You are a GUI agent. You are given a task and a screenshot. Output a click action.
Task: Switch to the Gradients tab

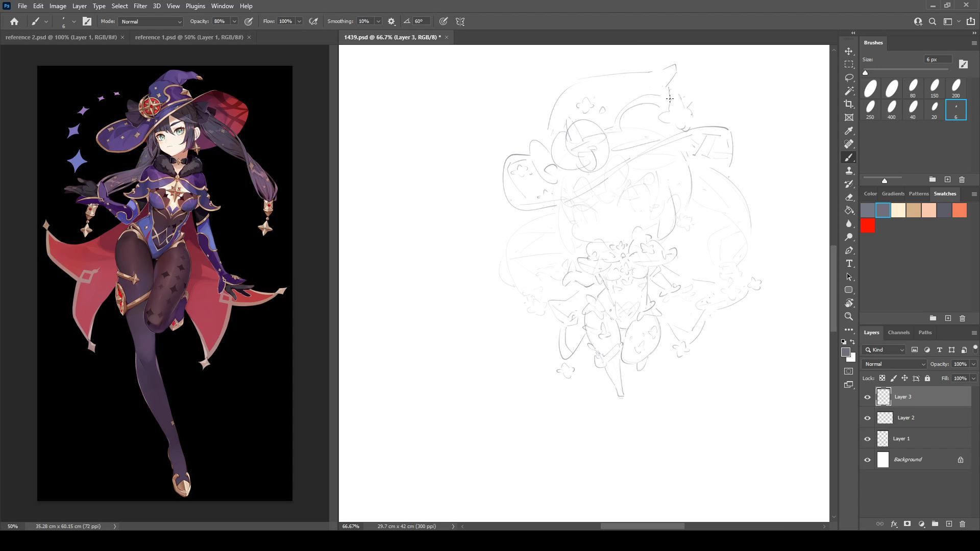pos(893,193)
